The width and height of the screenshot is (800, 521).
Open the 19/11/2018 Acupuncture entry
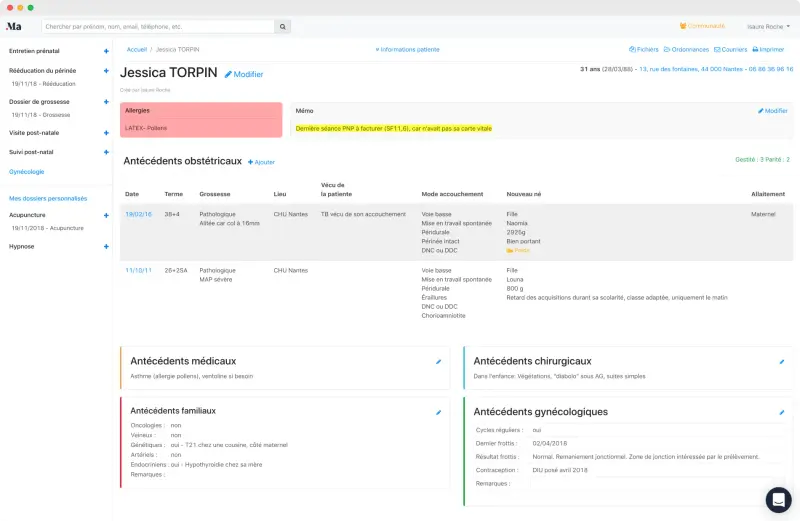(x=47, y=228)
